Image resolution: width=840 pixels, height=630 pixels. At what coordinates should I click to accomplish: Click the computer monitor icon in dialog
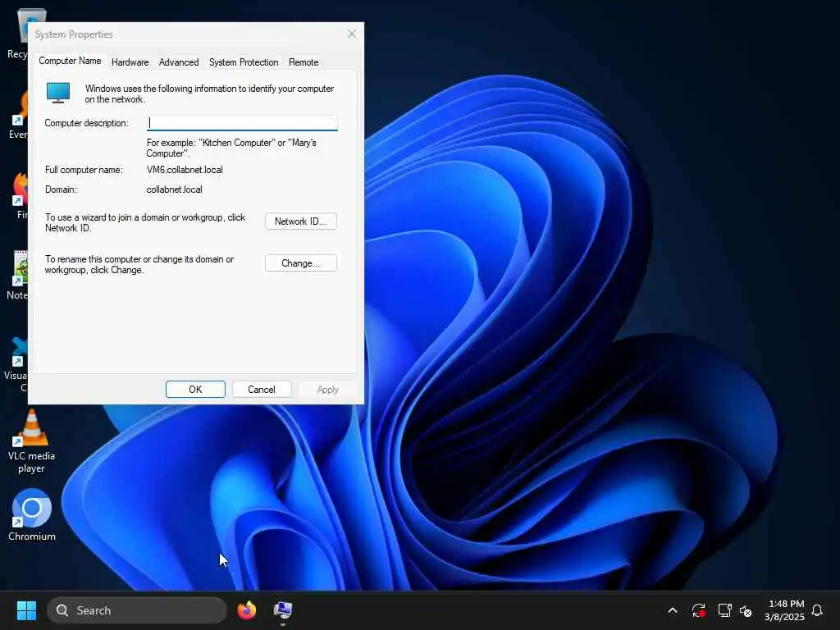tap(58, 93)
